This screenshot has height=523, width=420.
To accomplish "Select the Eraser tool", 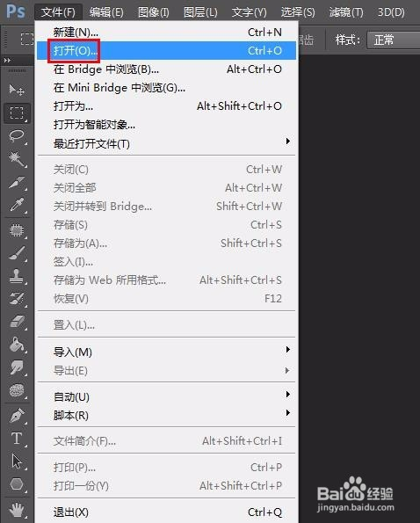I will pyautogui.click(x=17, y=322).
